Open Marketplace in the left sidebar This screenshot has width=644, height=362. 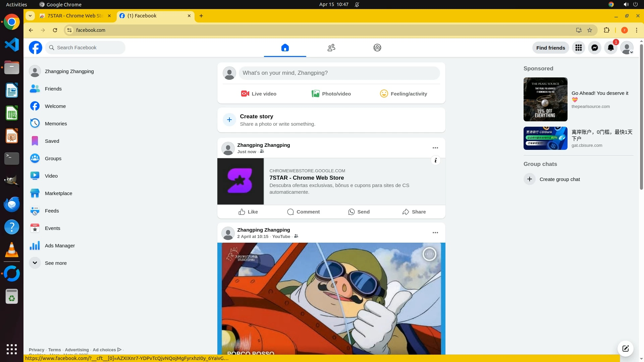coord(58,193)
